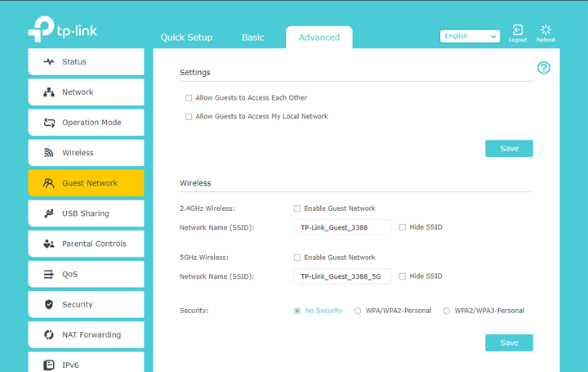Click the Logout icon
This screenshot has height=372, width=588.
click(517, 31)
